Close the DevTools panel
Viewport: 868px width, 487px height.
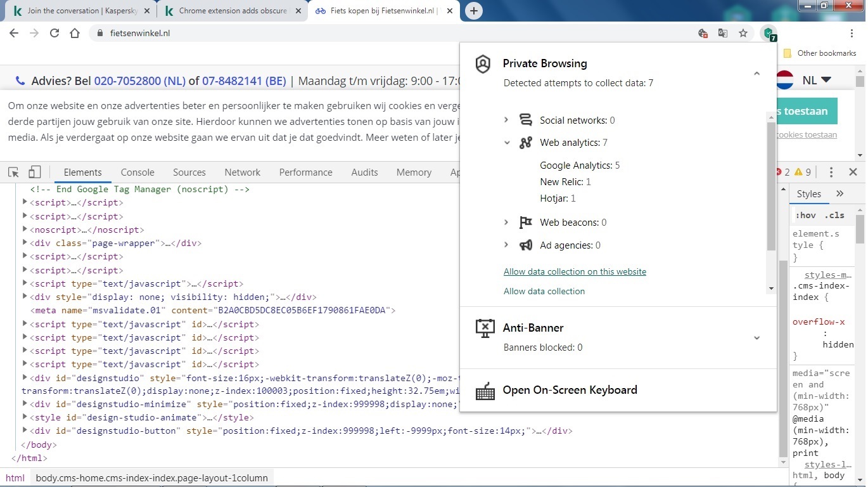pyautogui.click(x=853, y=172)
